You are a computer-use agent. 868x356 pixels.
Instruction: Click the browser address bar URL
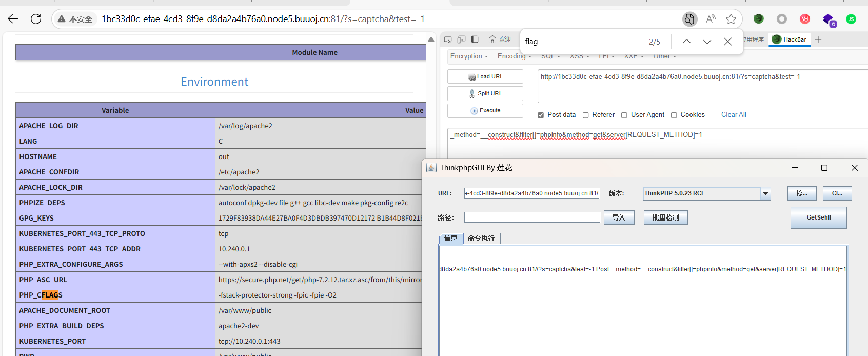tap(263, 19)
